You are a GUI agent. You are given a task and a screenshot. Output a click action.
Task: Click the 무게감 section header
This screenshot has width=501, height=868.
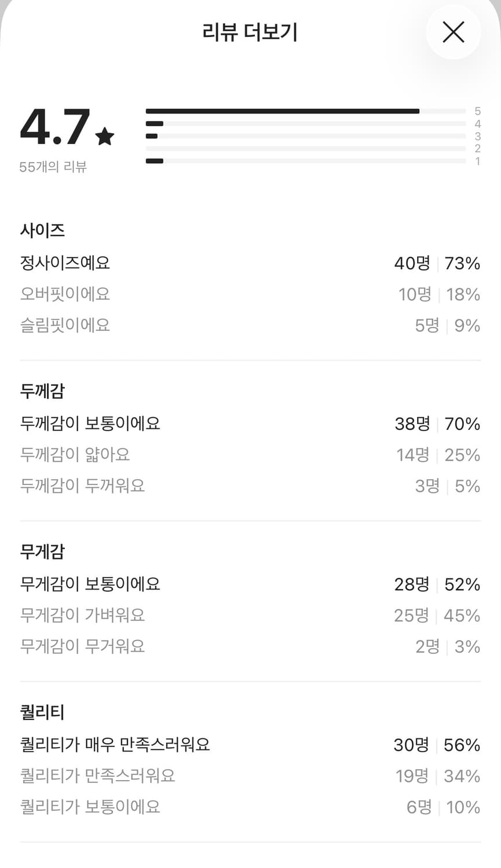[x=42, y=551]
